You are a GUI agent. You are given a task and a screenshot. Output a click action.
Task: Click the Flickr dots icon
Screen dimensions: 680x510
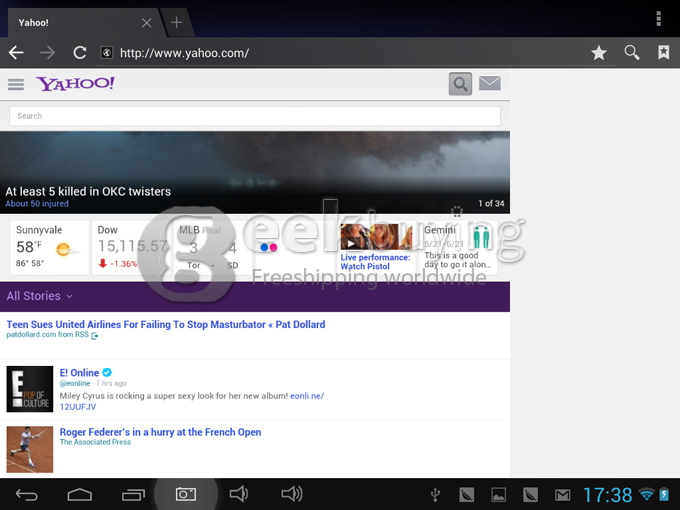[268, 247]
